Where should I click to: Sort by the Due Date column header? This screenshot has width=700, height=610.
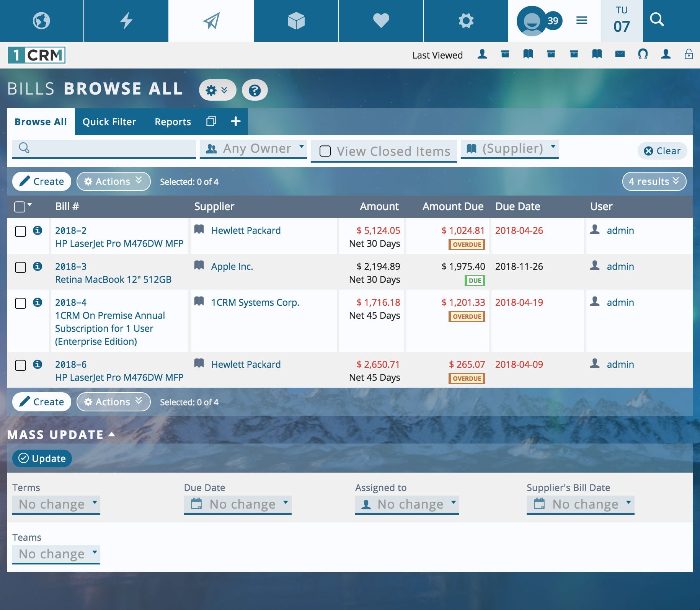(x=517, y=207)
